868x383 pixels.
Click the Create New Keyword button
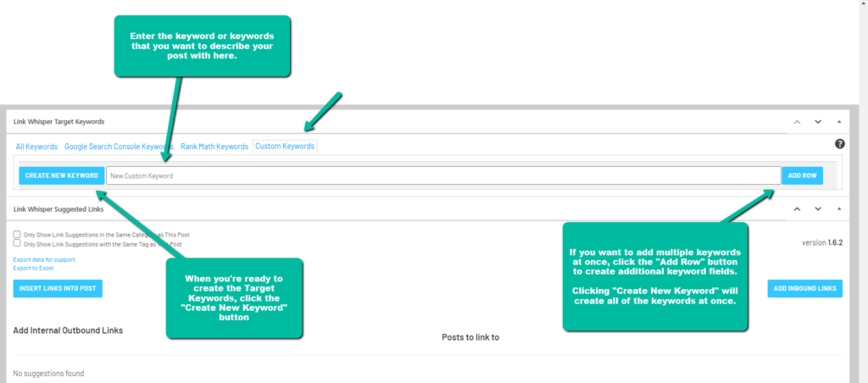(x=61, y=175)
